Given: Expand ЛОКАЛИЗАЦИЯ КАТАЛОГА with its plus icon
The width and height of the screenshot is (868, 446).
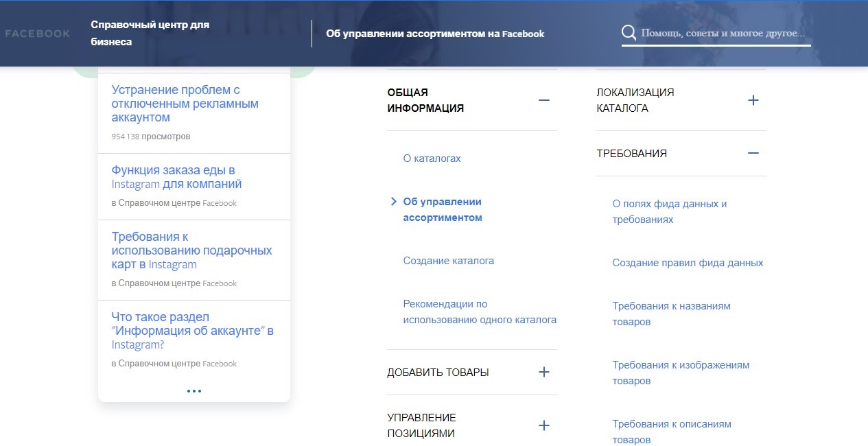Looking at the screenshot, I should pos(753,100).
